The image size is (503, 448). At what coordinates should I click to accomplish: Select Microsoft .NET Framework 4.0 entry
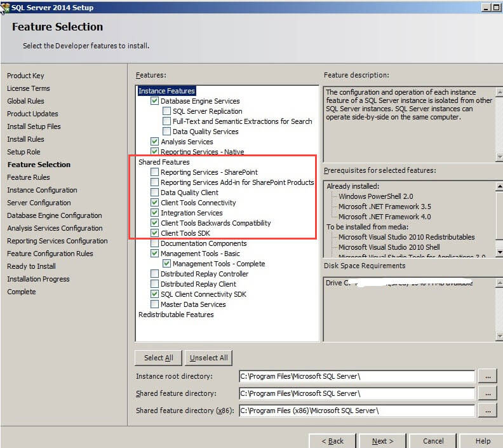(385, 217)
